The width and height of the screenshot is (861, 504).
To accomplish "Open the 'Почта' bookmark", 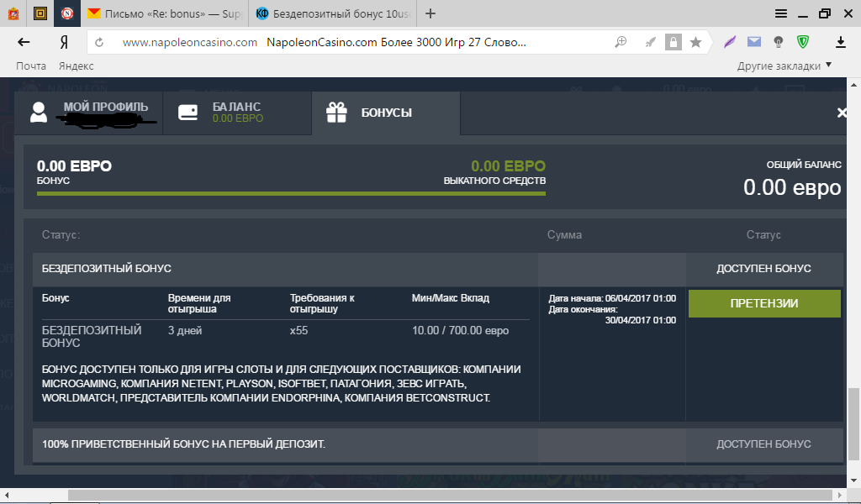I will (x=31, y=66).
